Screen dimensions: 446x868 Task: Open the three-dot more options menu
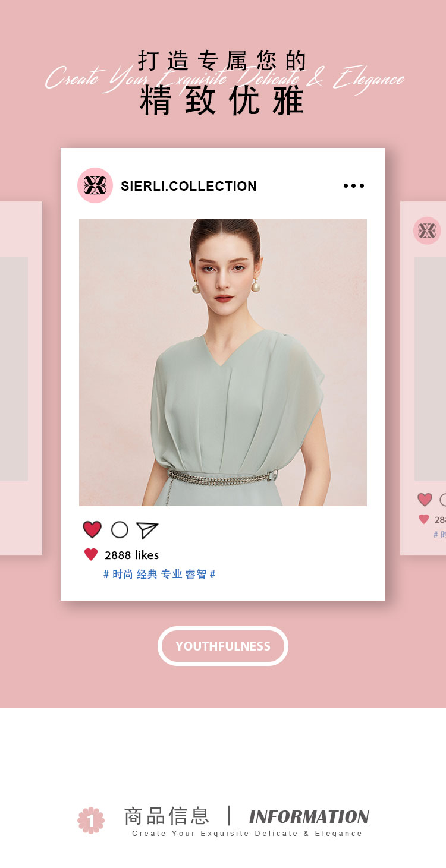tap(354, 186)
